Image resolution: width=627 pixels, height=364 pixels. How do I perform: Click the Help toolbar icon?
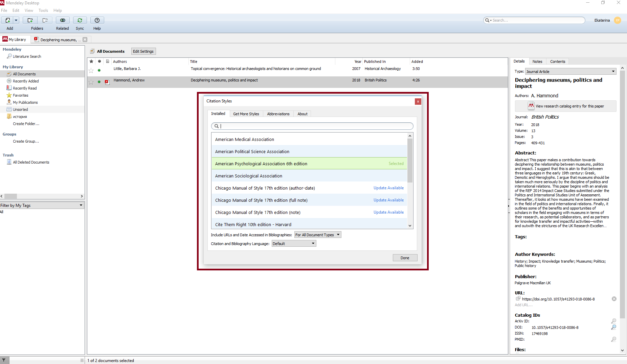point(97,20)
